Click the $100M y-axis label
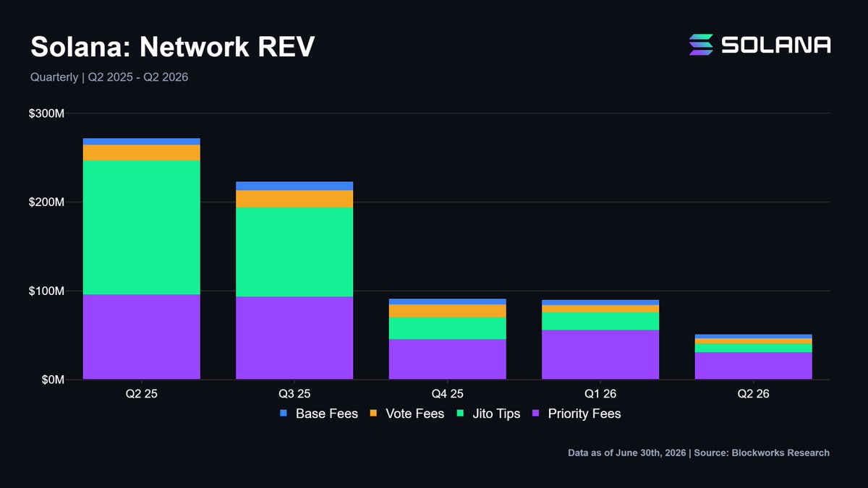 [47, 291]
